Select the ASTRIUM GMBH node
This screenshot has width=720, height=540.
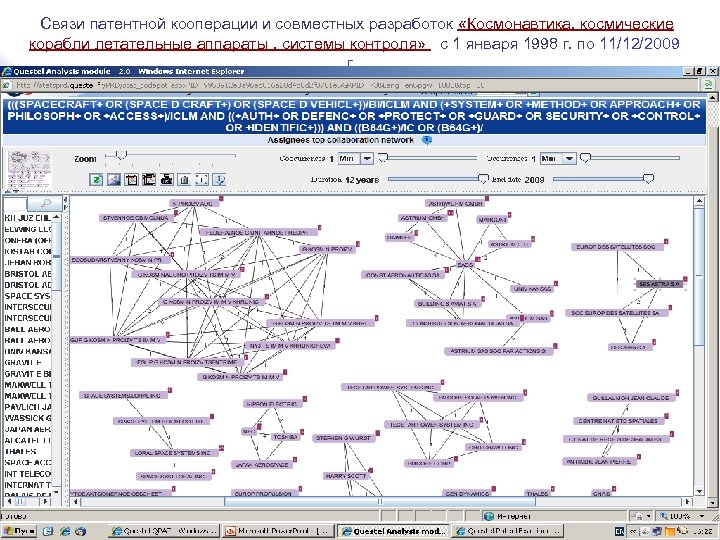pyautogui.click(x=423, y=218)
